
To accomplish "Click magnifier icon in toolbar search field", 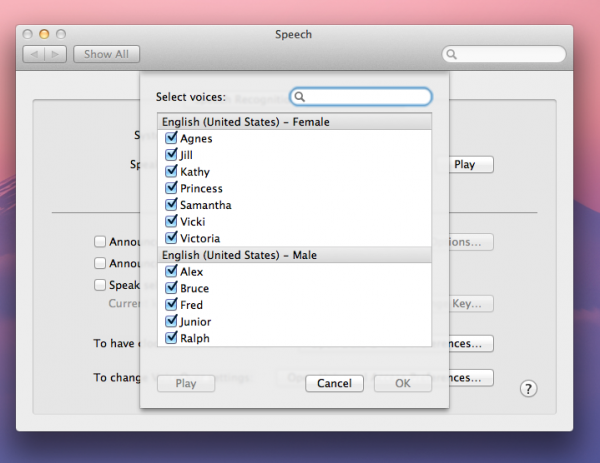I will pos(453,54).
